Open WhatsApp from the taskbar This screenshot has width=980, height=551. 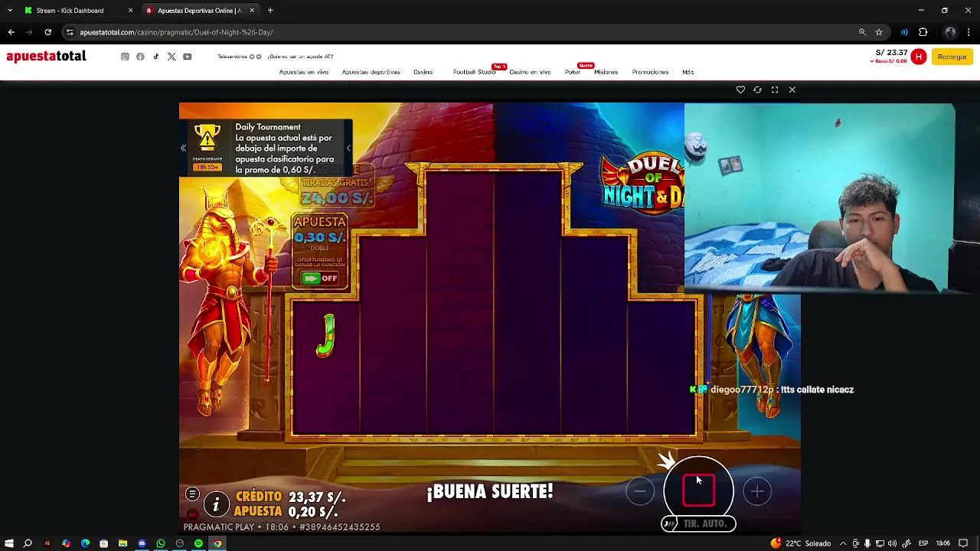point(161,543)
